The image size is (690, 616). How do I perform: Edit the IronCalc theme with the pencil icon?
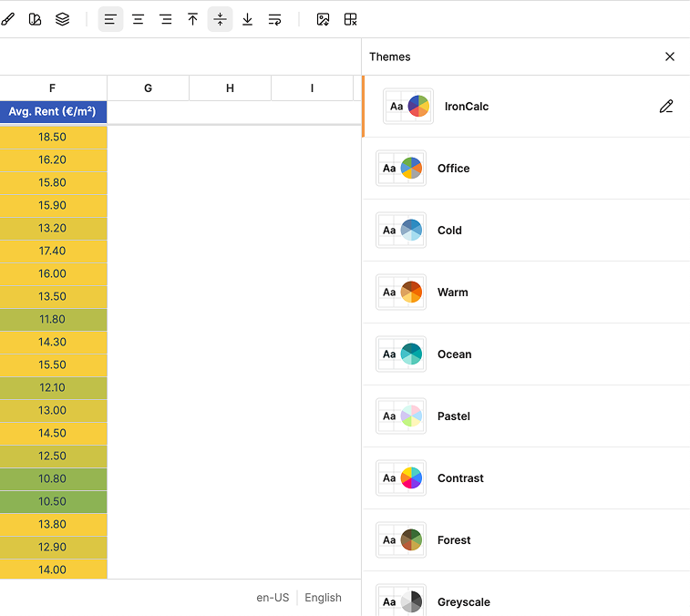(x=666, y=107)
